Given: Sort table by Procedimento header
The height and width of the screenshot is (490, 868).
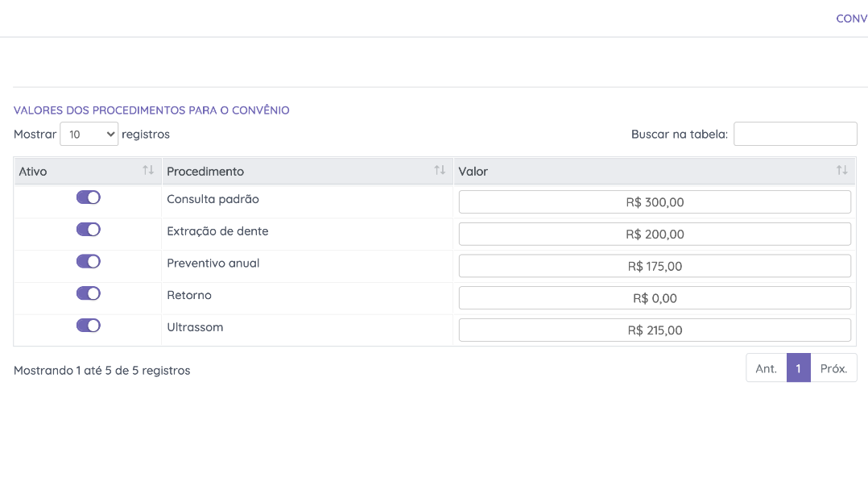Looking at the screenshot, I should (205, 172).
